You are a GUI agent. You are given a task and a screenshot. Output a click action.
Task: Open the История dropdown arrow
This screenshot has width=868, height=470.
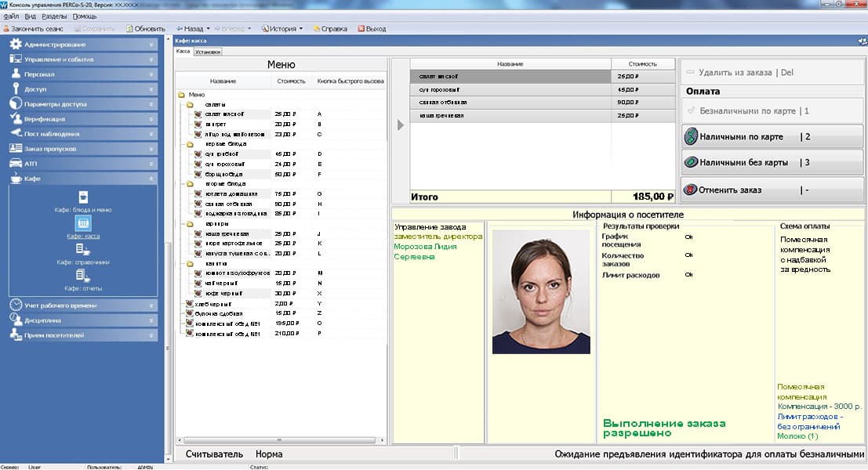[x=301, y=29]
